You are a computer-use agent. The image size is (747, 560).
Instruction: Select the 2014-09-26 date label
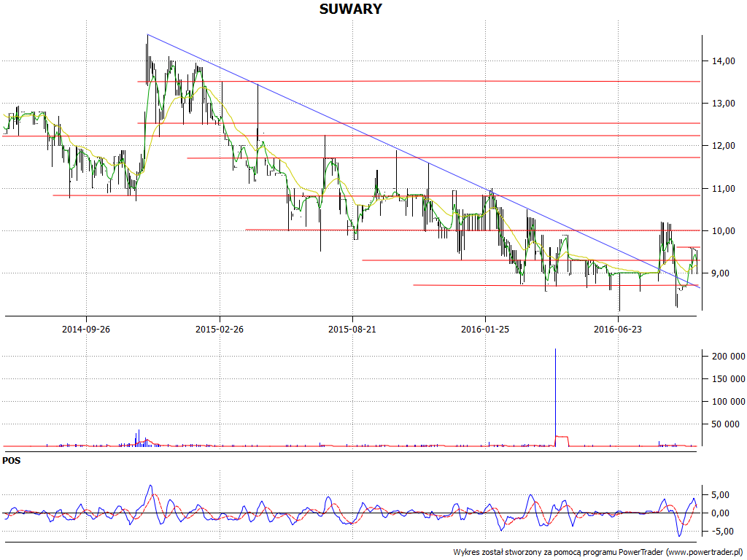click(x=86, y=329)
